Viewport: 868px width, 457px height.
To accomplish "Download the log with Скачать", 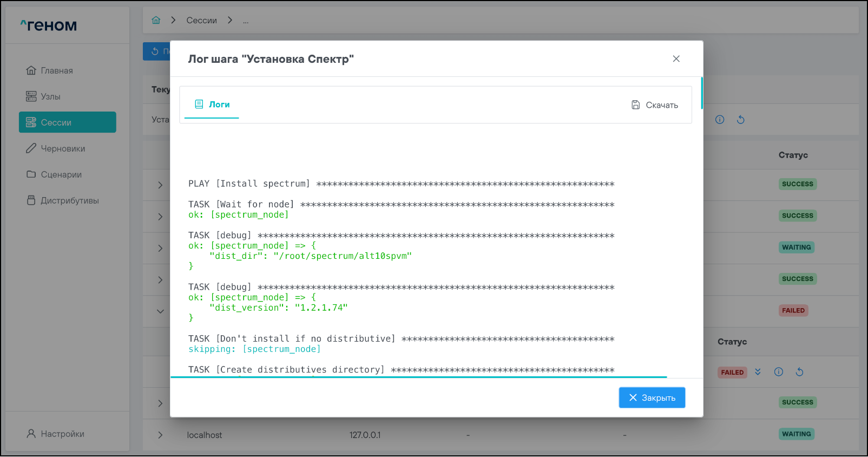I will pos(655,105).
